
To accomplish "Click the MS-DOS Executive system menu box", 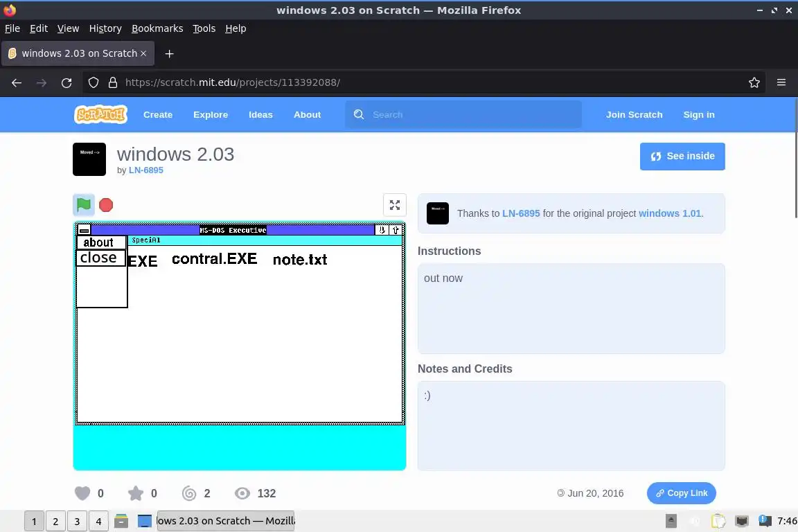I will pyautogui.click(x=84, y=230).
